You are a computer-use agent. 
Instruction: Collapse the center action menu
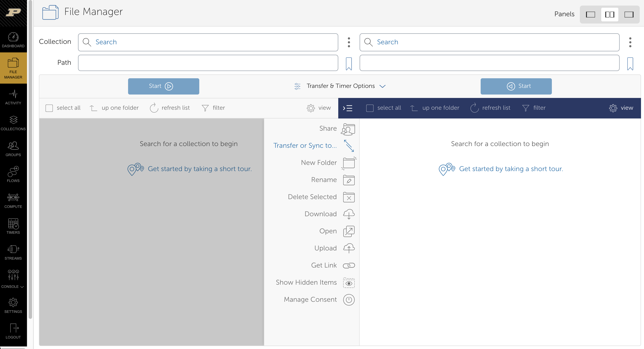point(348,108)
